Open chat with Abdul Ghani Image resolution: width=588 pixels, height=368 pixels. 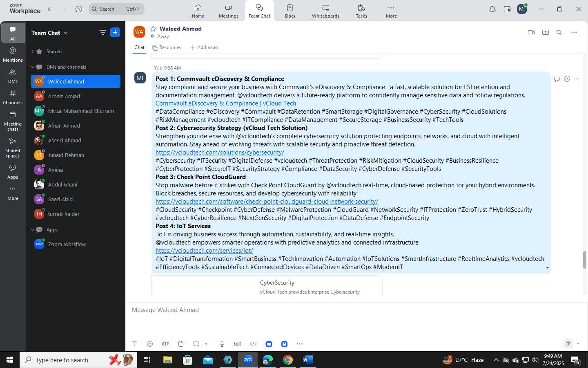pos(76,184)
